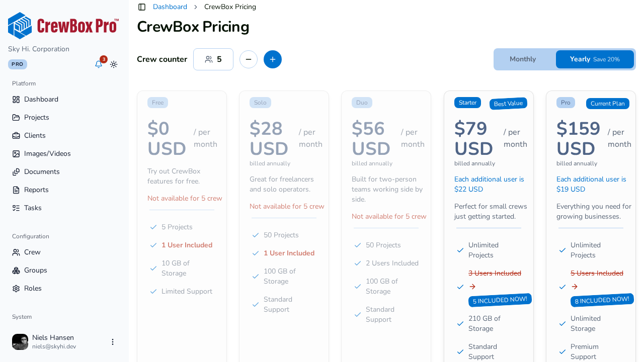Click Sky Hi. Corporation company name
Image resolution: width=644 pixels, height=362 pixels.
[39, 49]
